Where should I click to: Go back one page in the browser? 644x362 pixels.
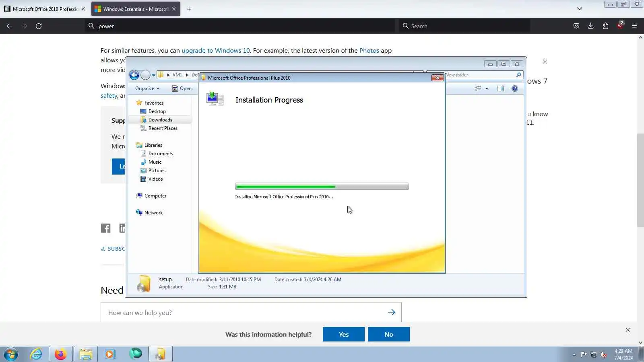[10, 26]
